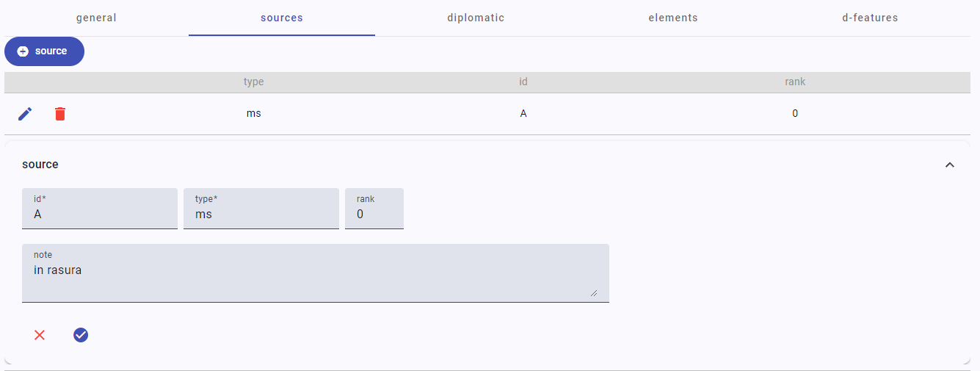The image size is (980, 371).
Task: Open the d-features tab
Action: 870,18
